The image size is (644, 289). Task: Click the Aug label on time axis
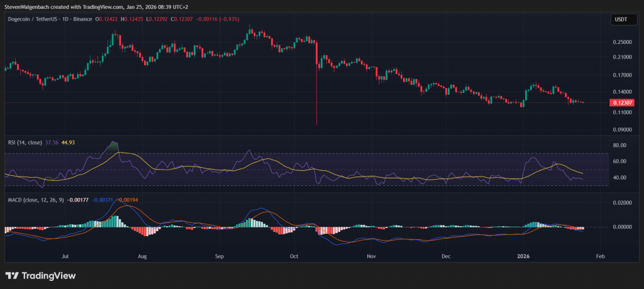(143, 256)
